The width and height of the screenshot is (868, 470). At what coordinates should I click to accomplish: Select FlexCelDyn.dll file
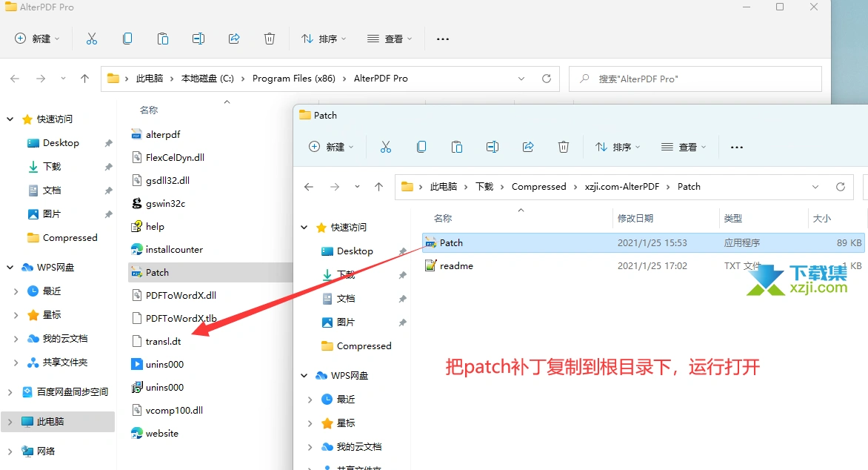(167, 157)
